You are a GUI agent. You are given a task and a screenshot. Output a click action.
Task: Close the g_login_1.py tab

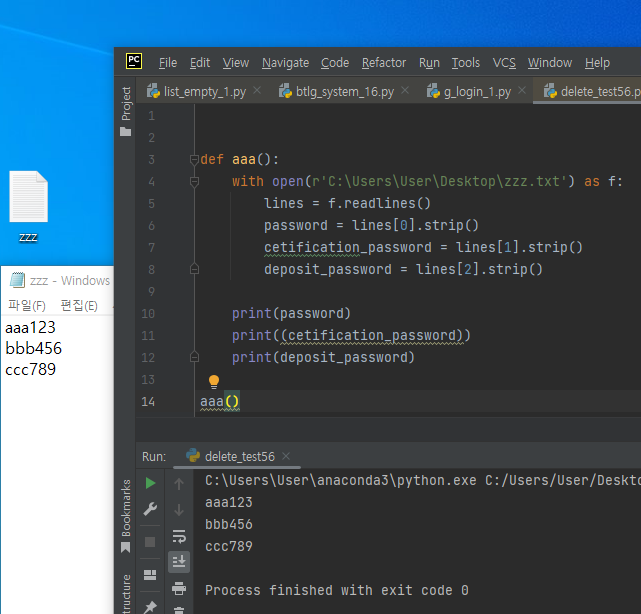[522, 90]
